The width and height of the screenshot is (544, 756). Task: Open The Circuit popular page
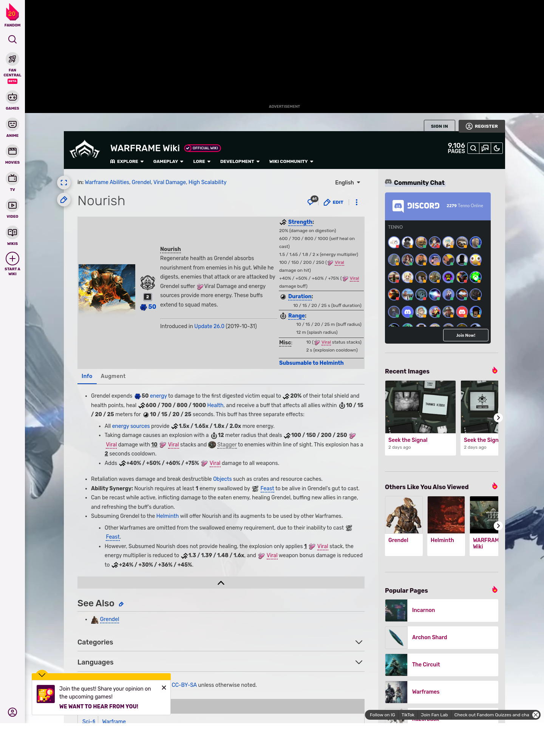click(442, 665)
